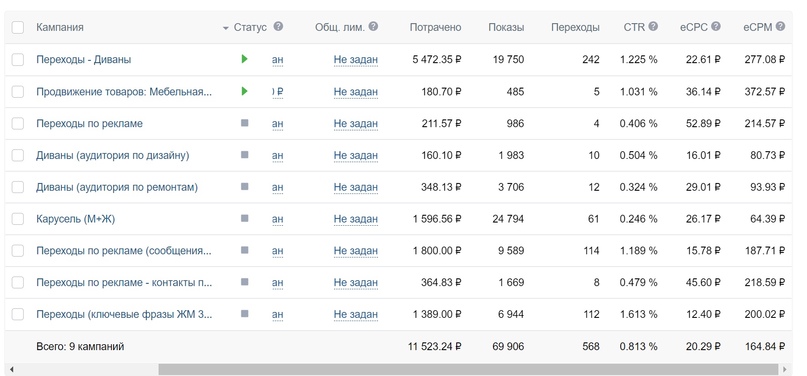Click the horizontal scrollbar thumb
The width and height of the screenshot is (807, 376).
tap(468, 369)
